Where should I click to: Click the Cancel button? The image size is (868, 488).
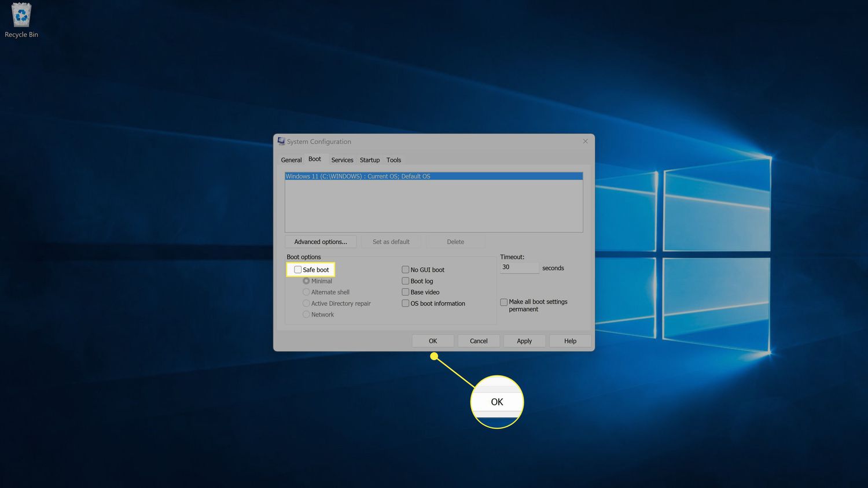click(x=479, y=341)
